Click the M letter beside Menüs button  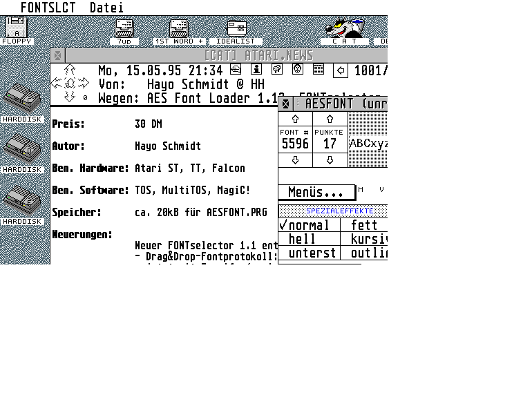click(361, 190)
